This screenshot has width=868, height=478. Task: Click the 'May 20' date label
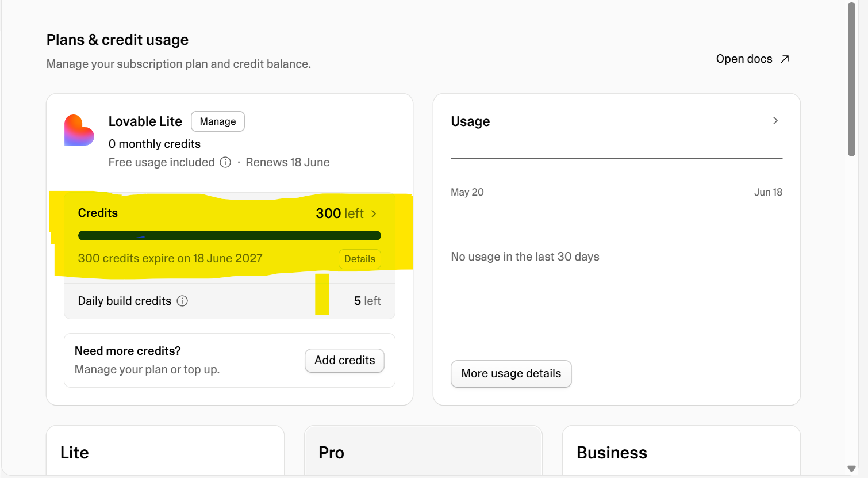(467, 192)
